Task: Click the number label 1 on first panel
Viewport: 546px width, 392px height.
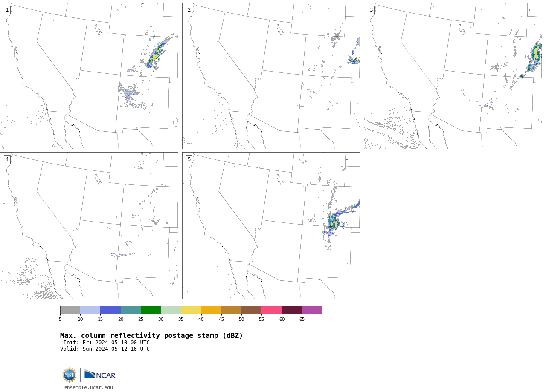Action: click(x=7, y=10)
